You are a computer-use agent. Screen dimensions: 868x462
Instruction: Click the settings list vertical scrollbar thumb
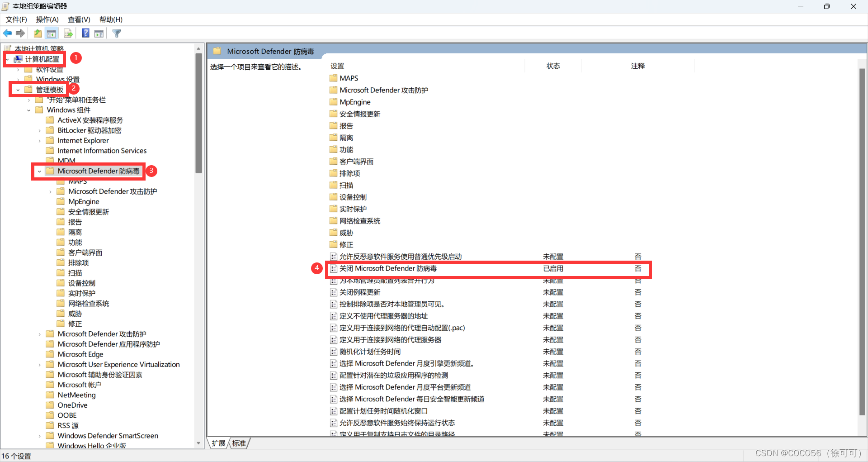(x=862, y=242)
